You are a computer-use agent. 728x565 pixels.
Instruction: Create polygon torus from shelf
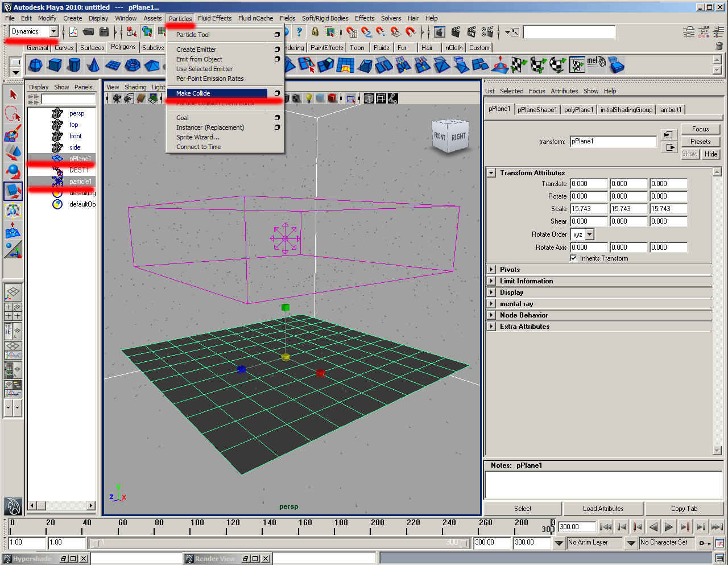(x=132, y=65)
